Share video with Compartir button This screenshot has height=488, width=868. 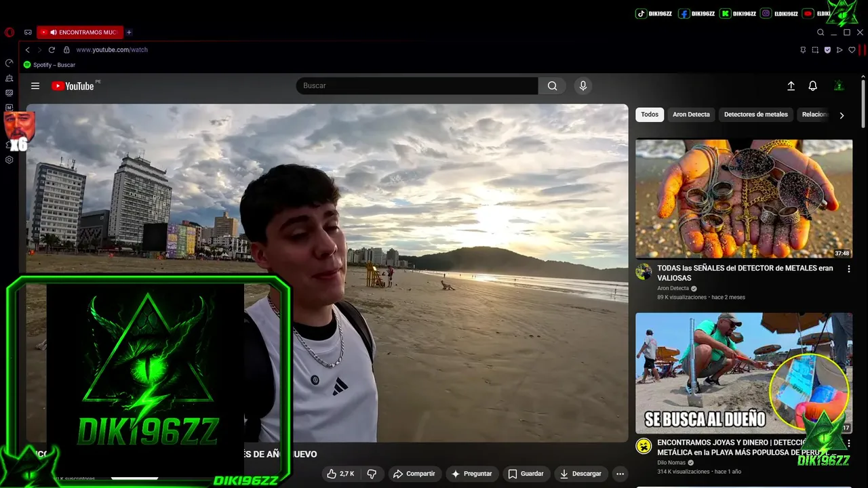414,474
